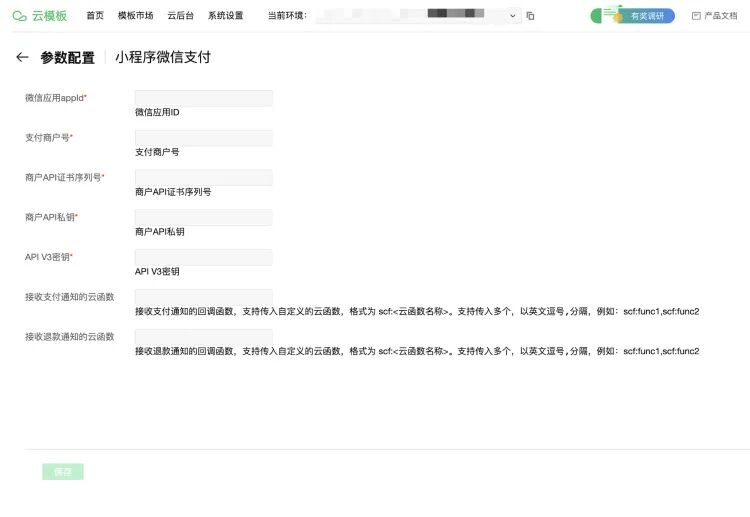750x517 pixels.
Task: Select 系统设置 in the navigation bar
Action: pyautogui.click(x=225, y=16)
